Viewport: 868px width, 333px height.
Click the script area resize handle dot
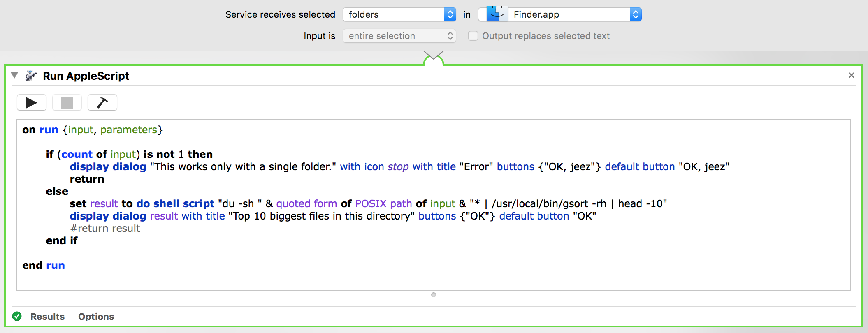434,295
